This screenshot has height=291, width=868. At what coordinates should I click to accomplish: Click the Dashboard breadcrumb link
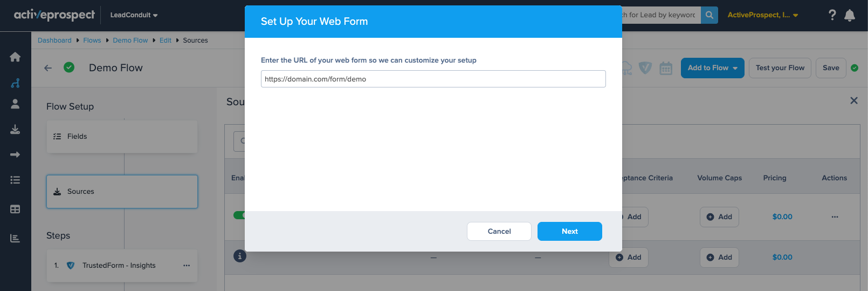[x=54, y=40]
